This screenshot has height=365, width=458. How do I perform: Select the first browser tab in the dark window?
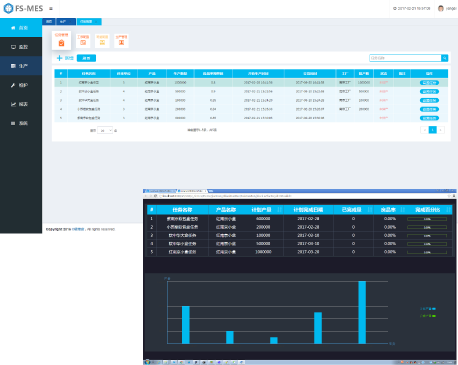160,191
